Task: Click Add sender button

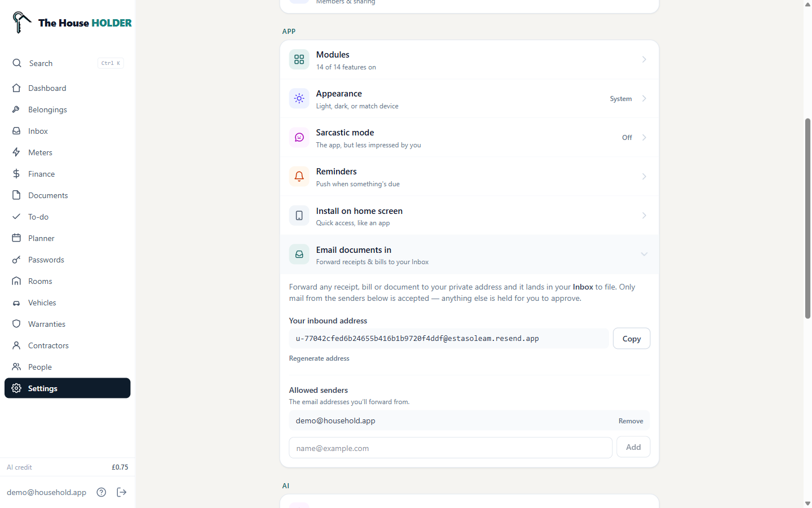Action: pos(633,447)
